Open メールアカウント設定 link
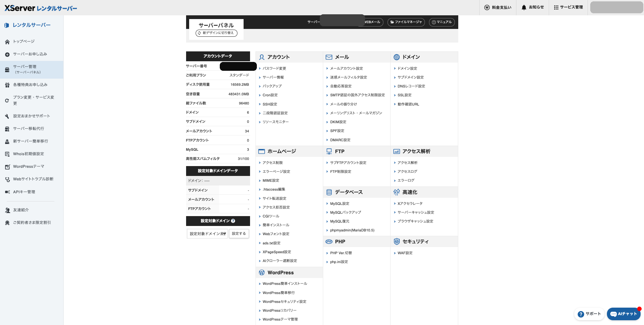Image resolution: width=644 pixels, height=325 pixels. tap(346, 68)
